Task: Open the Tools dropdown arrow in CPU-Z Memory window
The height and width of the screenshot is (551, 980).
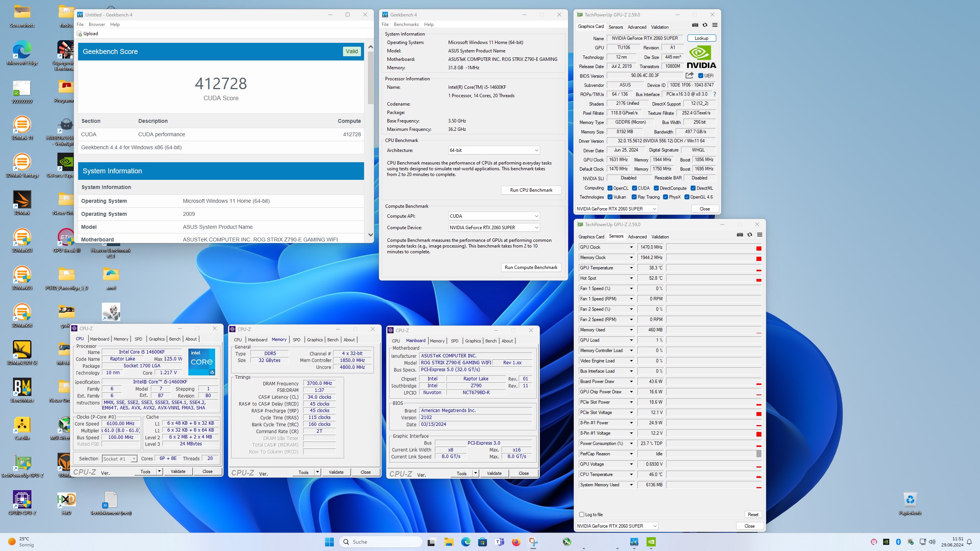Action: (x=317, y=472)
